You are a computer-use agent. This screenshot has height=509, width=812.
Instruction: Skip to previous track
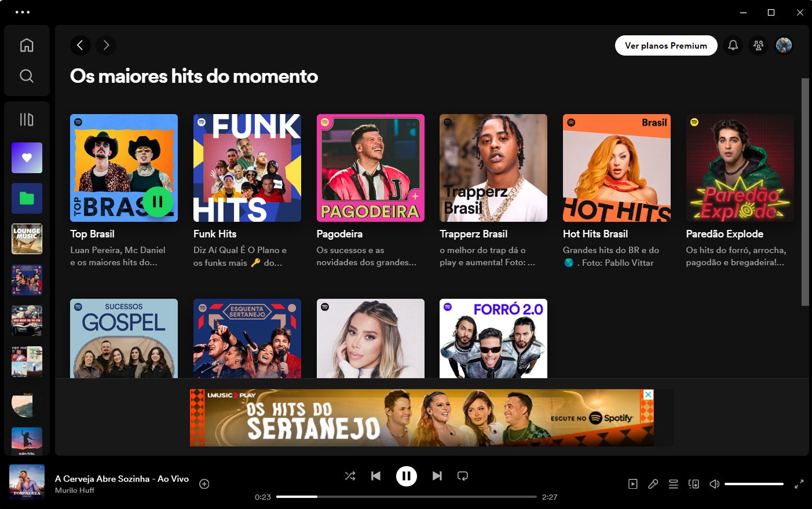click(x=376, y=476)
